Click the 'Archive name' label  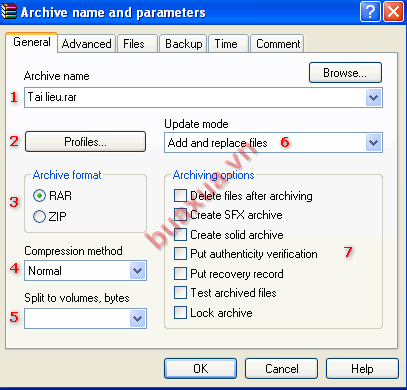pos(57,76)
